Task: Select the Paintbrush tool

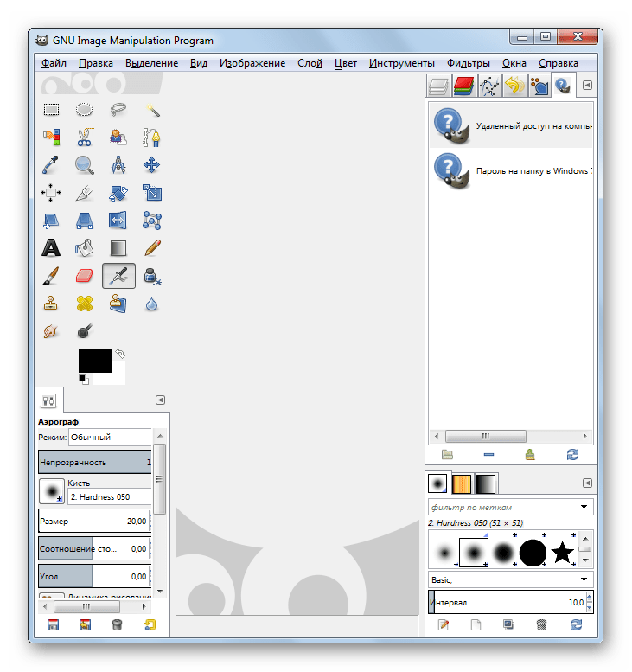Action: [x=51, y=276]
